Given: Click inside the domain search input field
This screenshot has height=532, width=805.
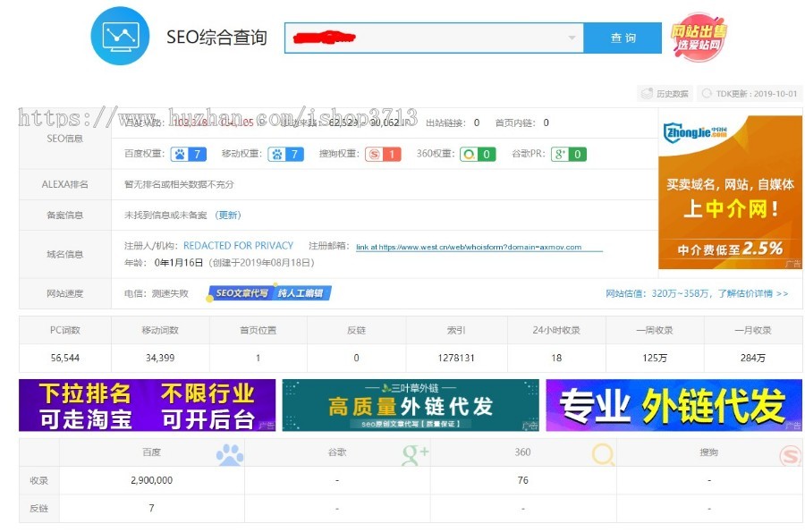Looking at the screenshot, I should (420, 38).
